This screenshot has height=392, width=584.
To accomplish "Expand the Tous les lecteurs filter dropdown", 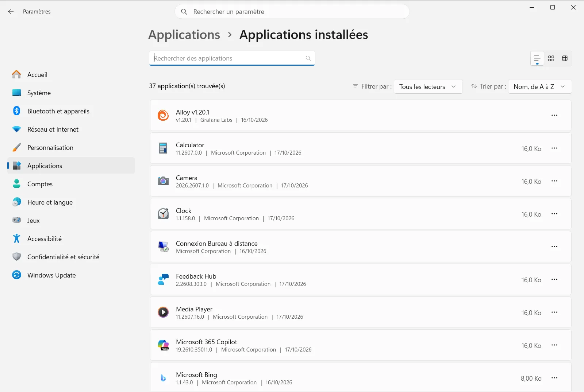I will [x=428, y=86].
